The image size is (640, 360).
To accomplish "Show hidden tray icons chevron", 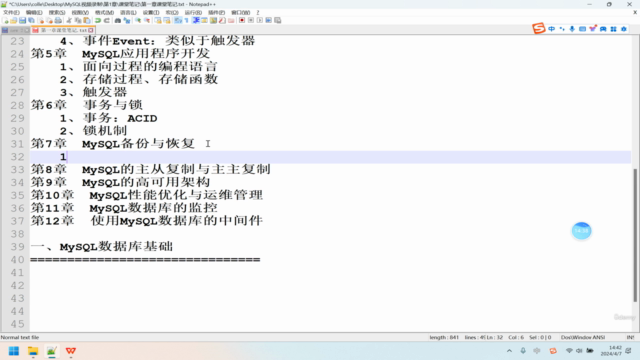I will (x=509, y=351).
